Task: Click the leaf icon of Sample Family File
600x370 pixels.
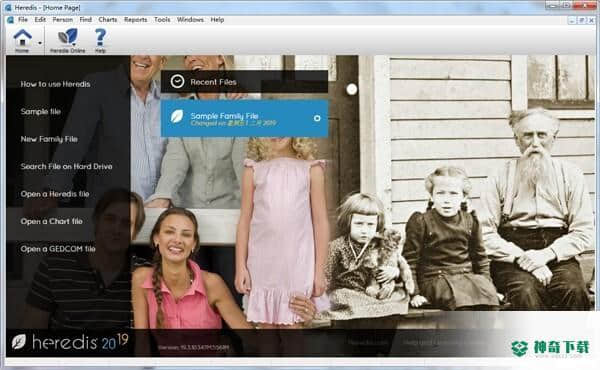Action: coord(177,116)
